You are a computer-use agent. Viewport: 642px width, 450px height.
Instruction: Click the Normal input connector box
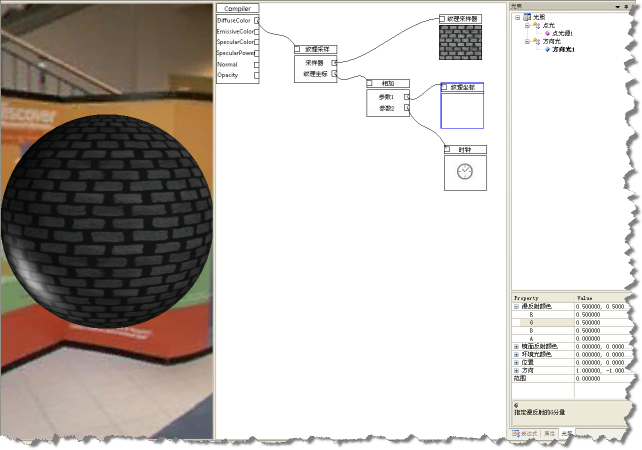tap(257, 65)
